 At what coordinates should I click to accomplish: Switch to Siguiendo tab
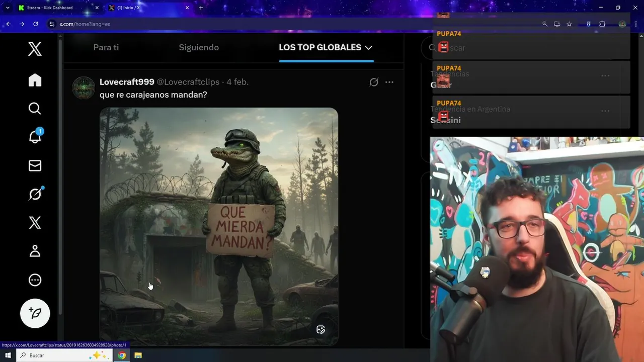(x=199, y=47)
